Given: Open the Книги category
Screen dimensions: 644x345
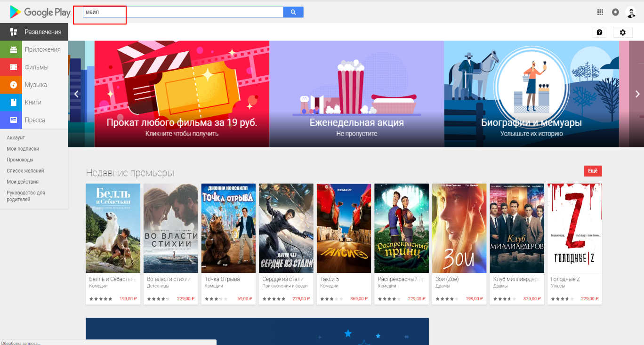Looking at the screenshot, I should pos(34,102).
